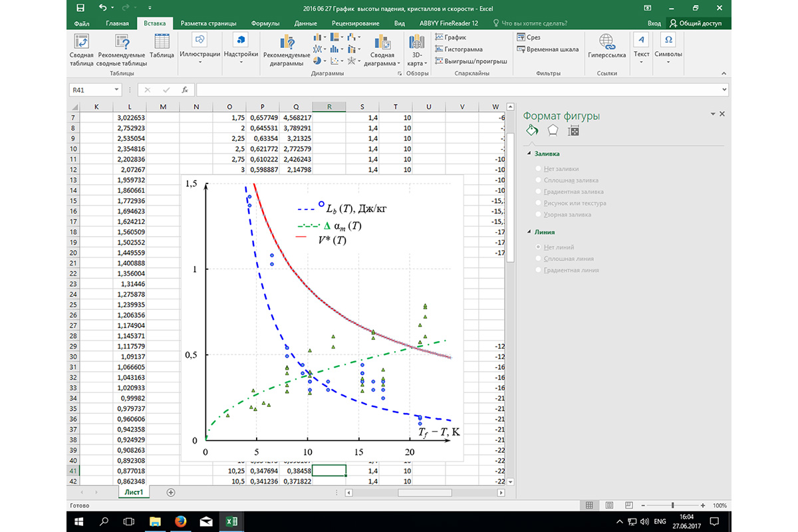
Task: Insert a column chart from the chart gallery
Action: (x=319, y=37)
